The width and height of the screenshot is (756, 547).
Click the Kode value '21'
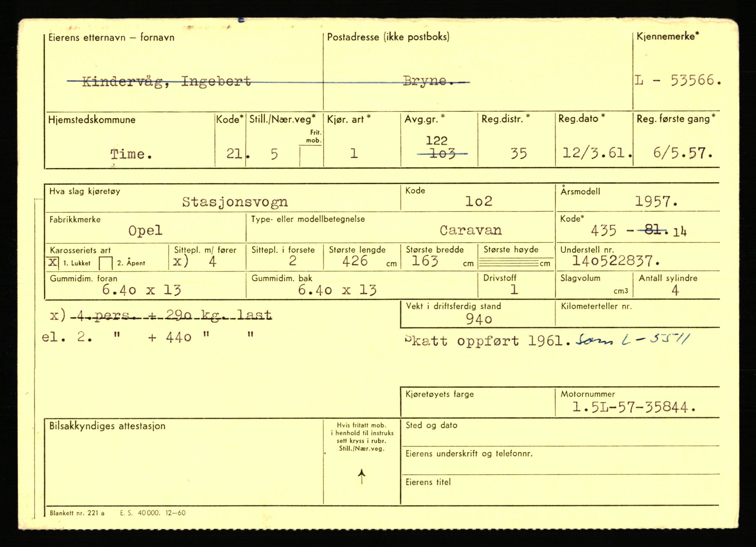[234, 153]
